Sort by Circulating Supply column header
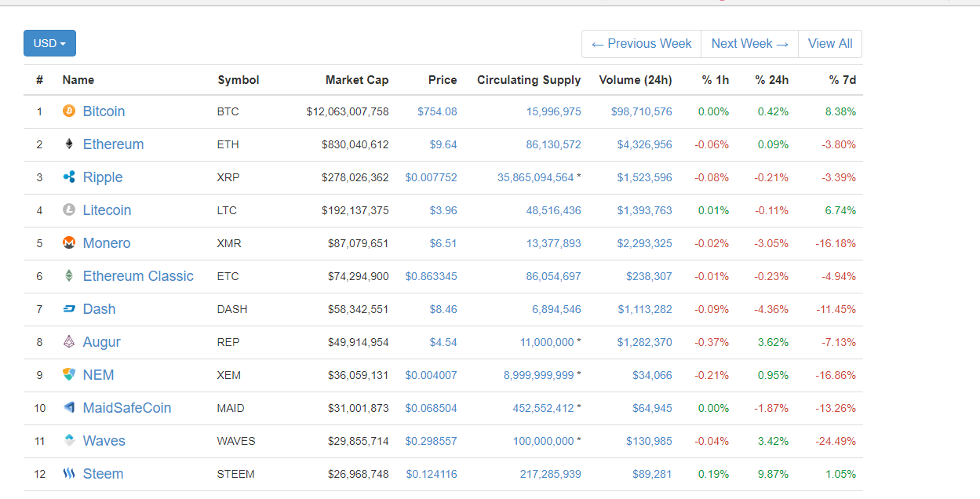This screenshot has width=980, height=499. 529,80
